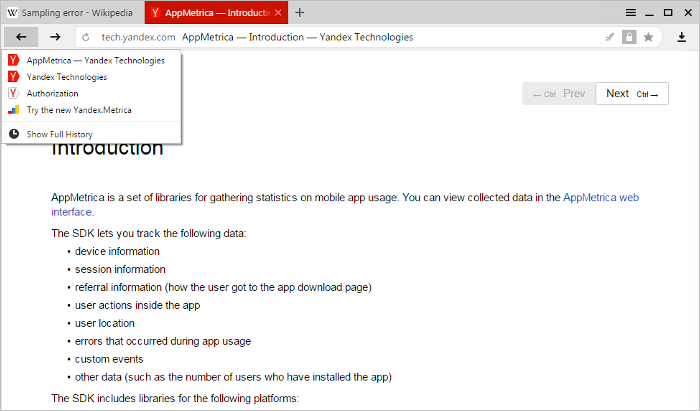700x411 pixels.
Task: Click 'user actions inside the app' text
Action: [138, 305]
